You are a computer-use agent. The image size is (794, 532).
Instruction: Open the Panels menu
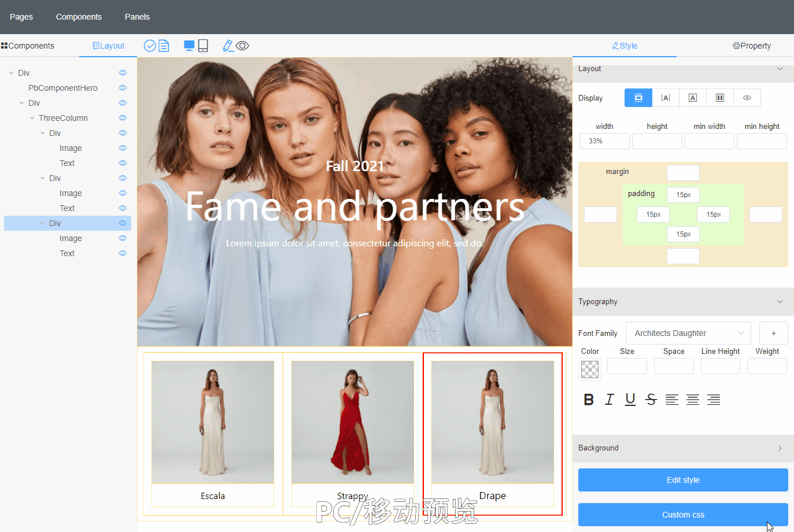pyautogui.click(x=137, y=17)
